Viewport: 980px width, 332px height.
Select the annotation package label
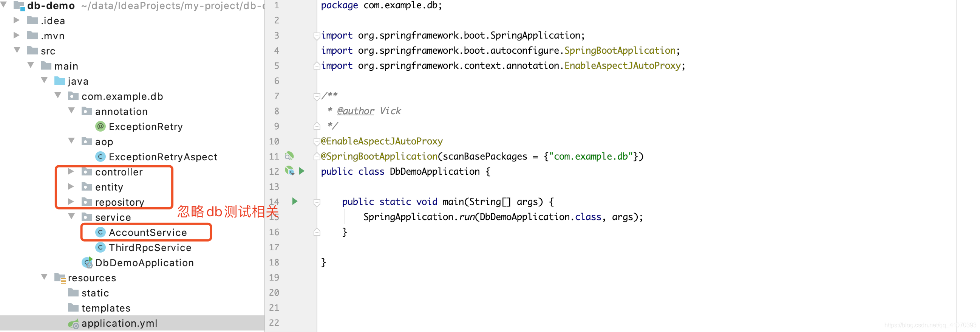121,111
